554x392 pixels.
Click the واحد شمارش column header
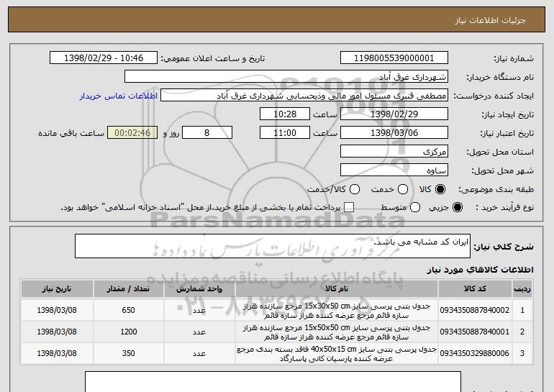pos(199,289)
